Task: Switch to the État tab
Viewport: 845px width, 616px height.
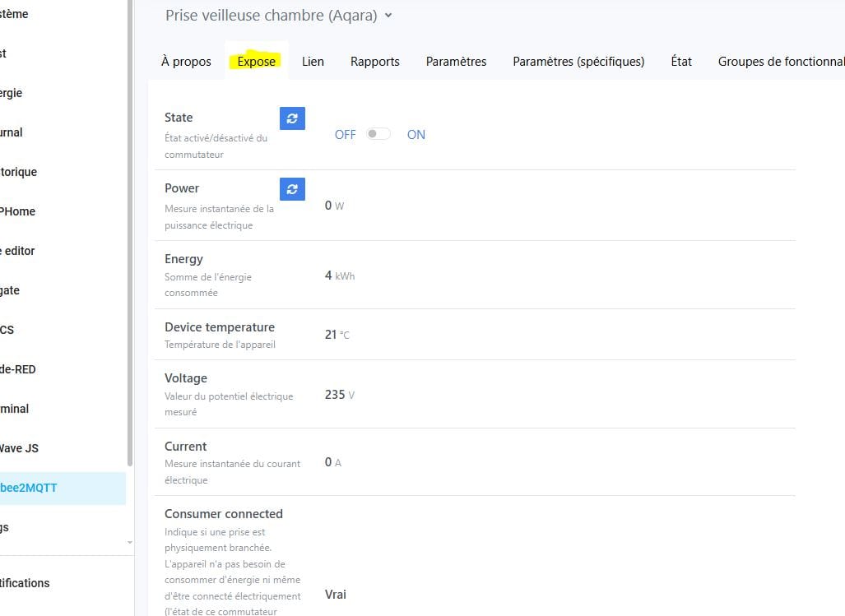Action: pos(681,62)
